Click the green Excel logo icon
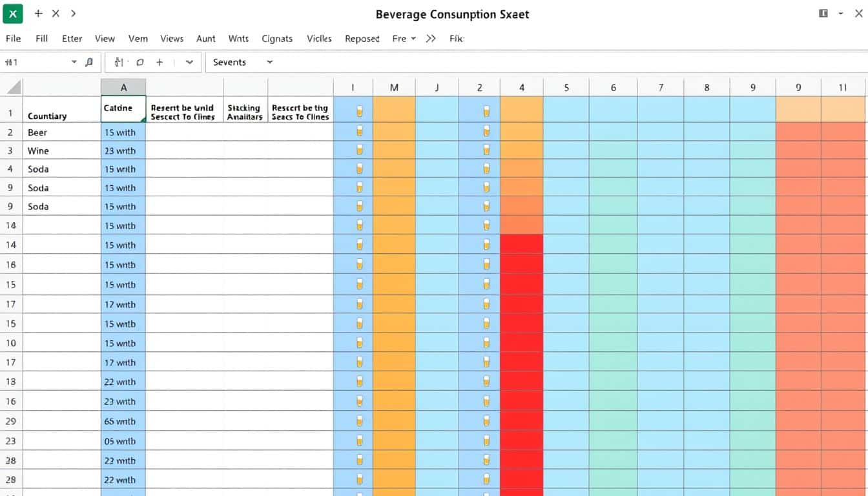Screen dimensions: 868x496 [x=12, y=14]
